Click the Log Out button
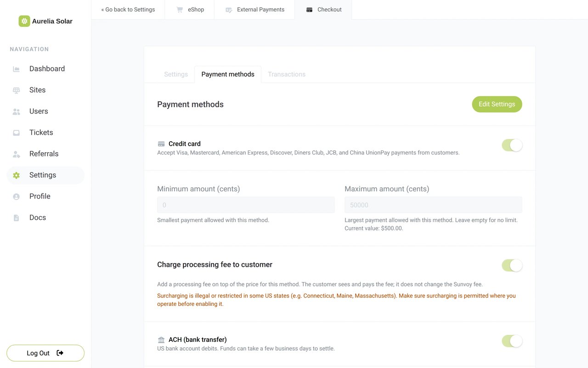Viewport: 588px width, 368px height. (x=45, y=353)
